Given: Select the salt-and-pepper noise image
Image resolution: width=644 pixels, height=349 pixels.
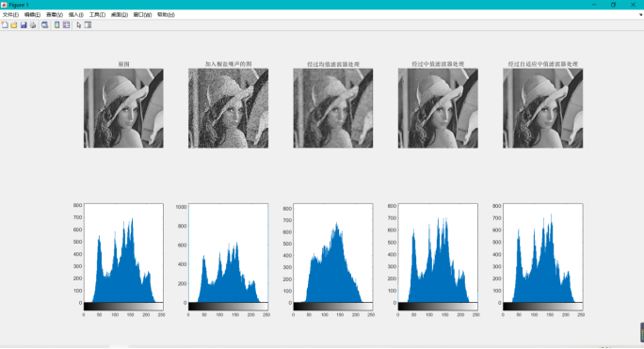Looking at the screenshot, I should (229, 108).
